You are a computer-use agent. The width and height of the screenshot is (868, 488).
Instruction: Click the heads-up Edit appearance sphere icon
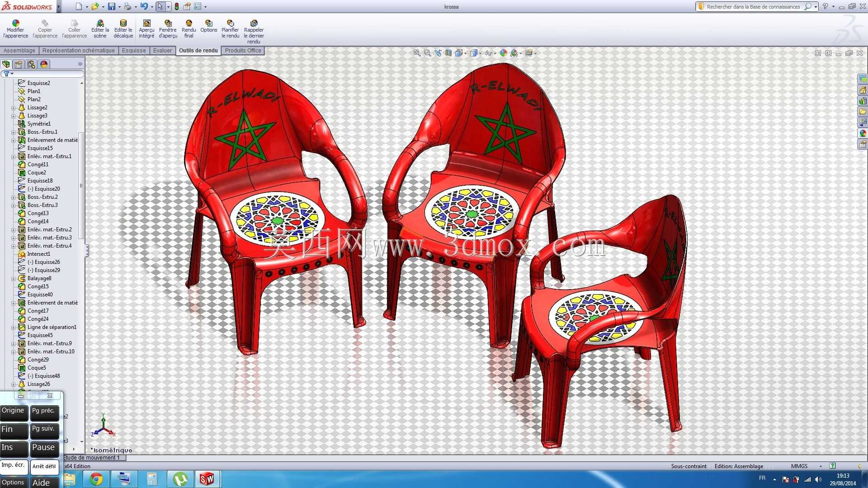(x=503, y=53)
